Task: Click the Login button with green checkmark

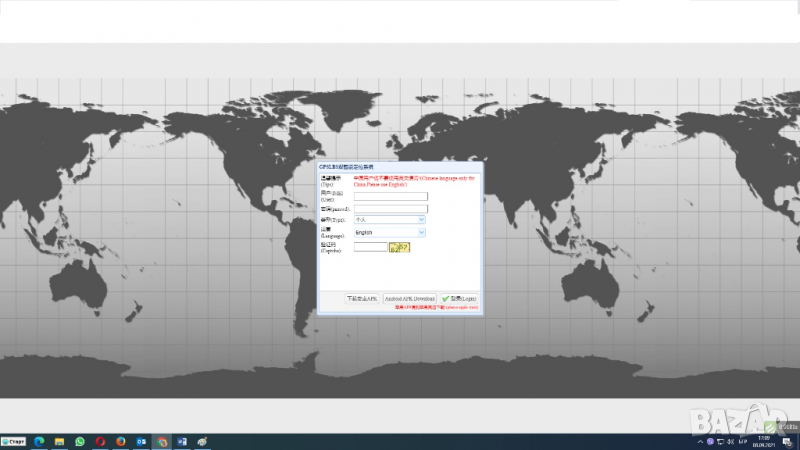Action: tap(459, 299)
